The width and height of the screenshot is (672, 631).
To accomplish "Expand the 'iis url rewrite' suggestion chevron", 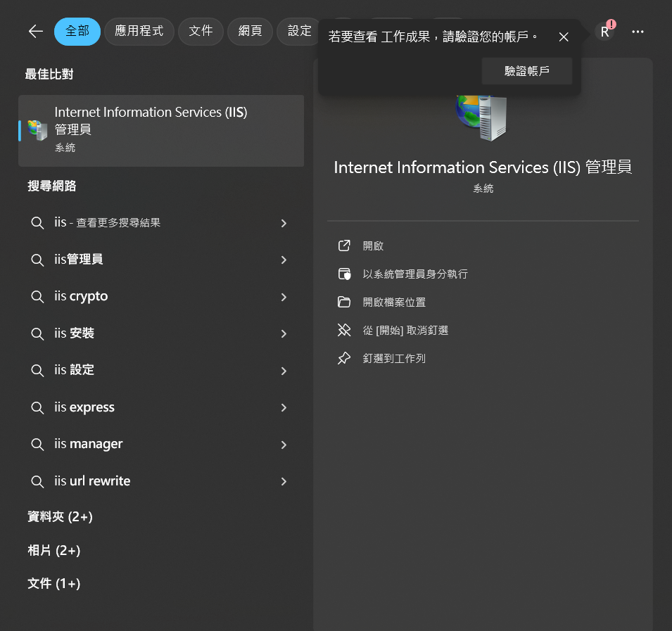I will pyautogui.click(x=284, y=481).
